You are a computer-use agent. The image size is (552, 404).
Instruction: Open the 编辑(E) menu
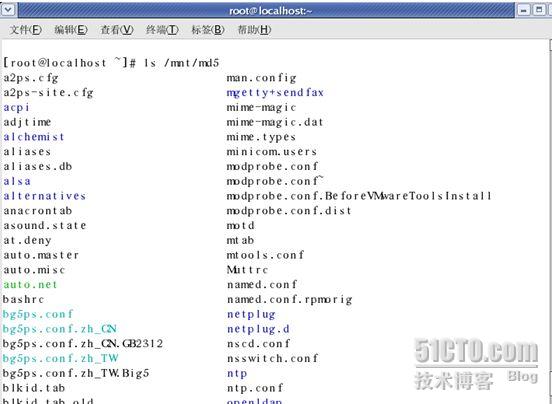click(x=71, y=30)
